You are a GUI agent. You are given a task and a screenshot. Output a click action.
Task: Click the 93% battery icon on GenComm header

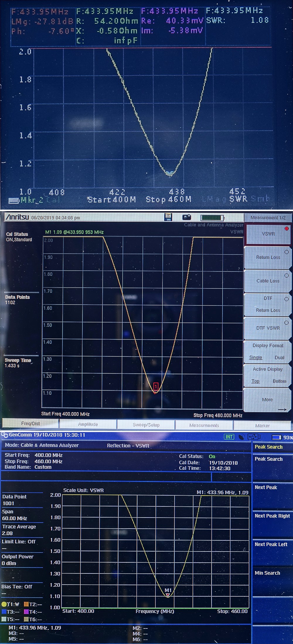(x=277, y=437)
